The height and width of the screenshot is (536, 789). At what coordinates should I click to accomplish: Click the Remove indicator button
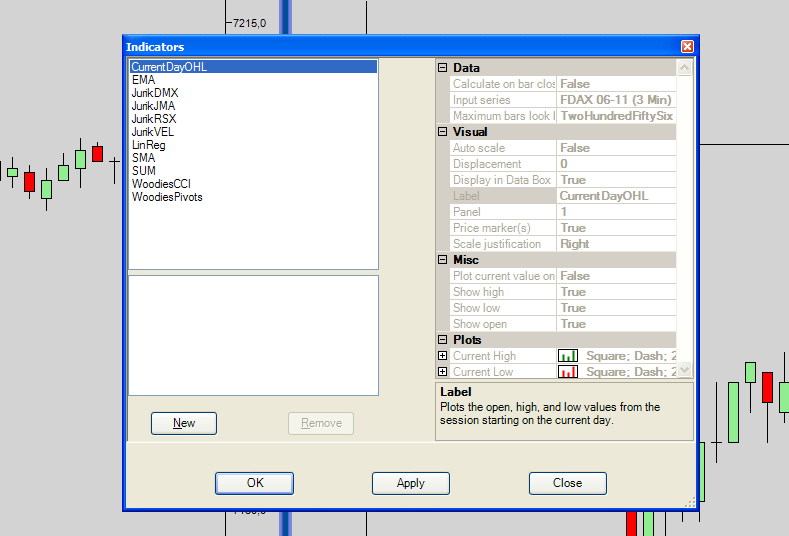point(321,423)
